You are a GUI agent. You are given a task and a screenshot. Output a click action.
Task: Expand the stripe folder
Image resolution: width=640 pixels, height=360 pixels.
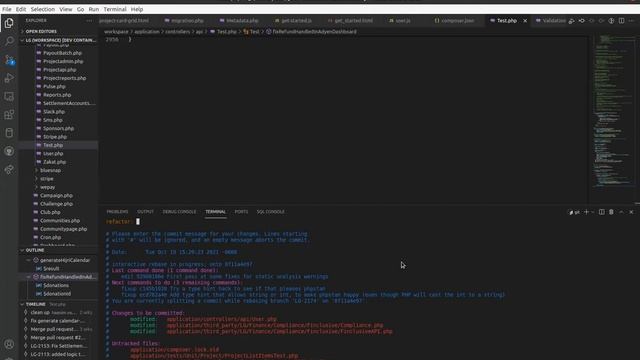click(x=47, y=179)
